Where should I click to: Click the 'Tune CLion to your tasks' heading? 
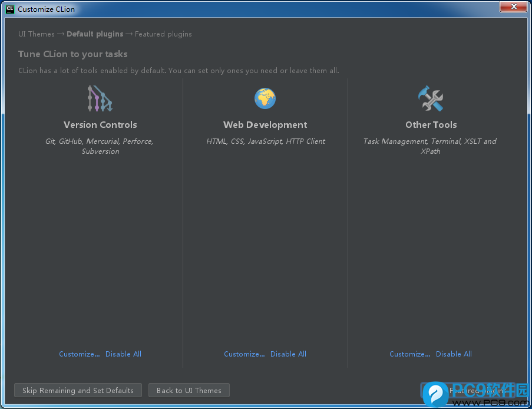click(x=73, y=54)
